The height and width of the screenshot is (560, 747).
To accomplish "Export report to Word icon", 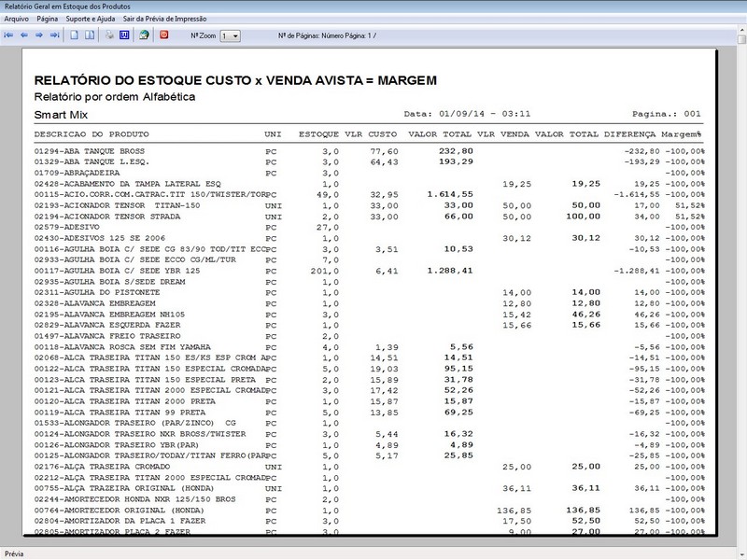I will [x=123, y=35].
